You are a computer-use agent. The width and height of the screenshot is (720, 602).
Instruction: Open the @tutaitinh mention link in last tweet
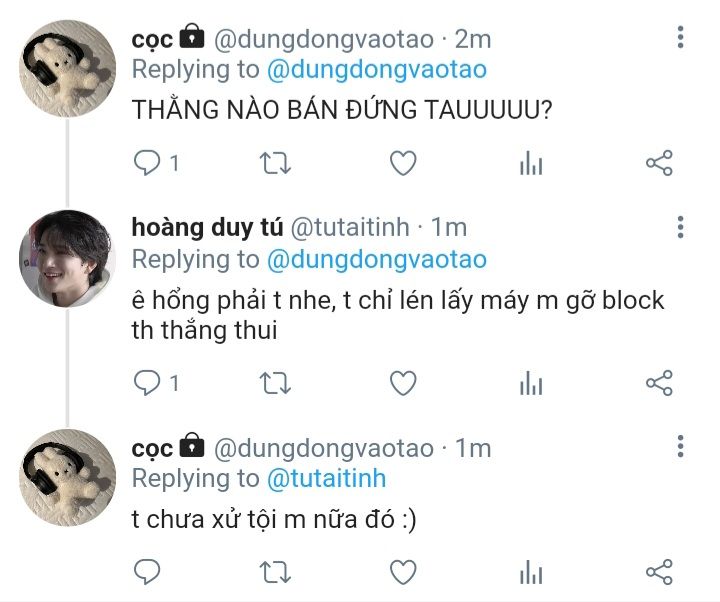tap(326, 478)
